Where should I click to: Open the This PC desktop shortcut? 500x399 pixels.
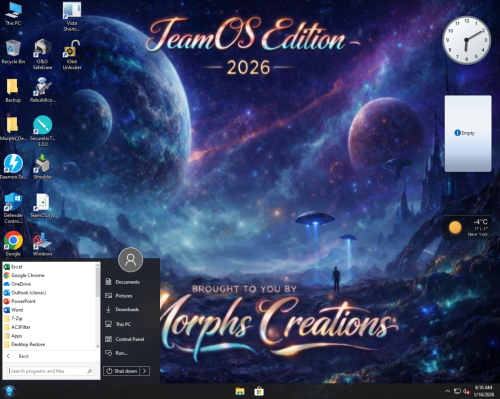click(x=13, y=14)
